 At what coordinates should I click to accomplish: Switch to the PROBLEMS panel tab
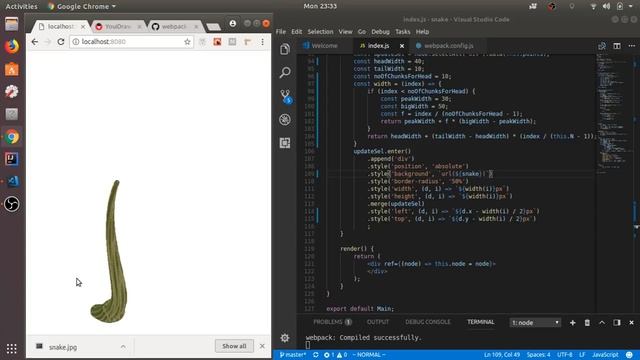(332, 322)
